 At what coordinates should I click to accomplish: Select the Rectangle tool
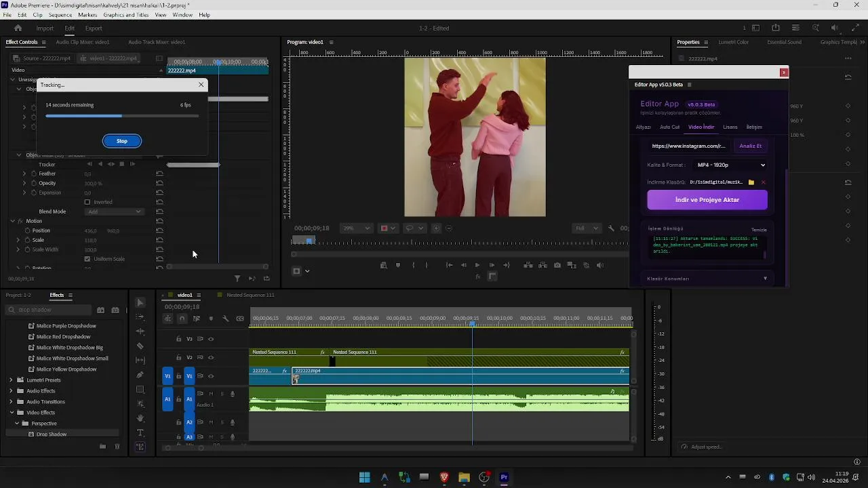(140, 390)
